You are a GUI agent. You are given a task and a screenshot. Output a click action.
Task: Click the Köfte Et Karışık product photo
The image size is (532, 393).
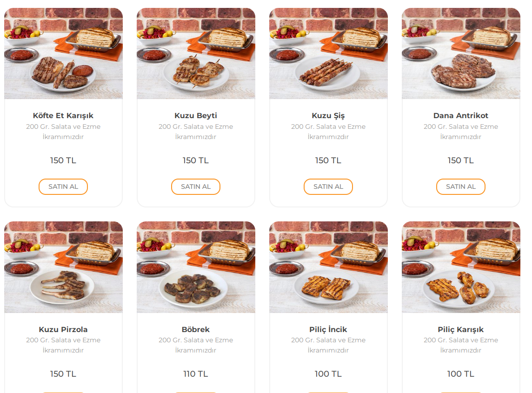pyautogui.click(x=63, y=53)
